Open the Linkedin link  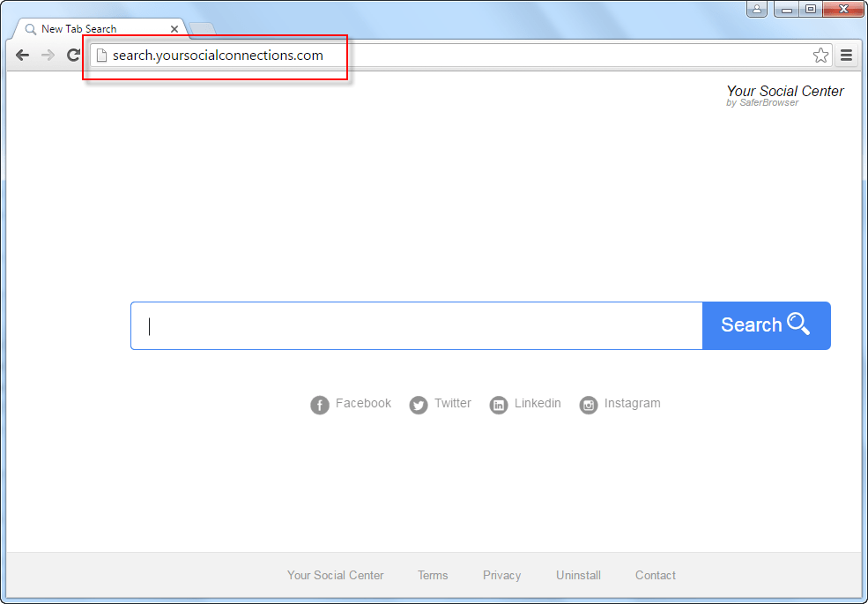(538, 403)
